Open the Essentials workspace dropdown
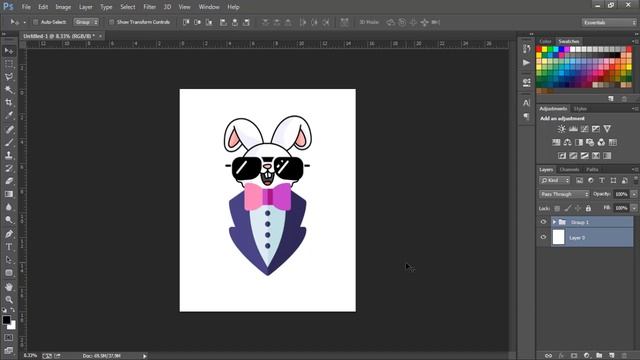Image resolution: width=640 pixels, height=360 pixels. [x=609, y=22]
